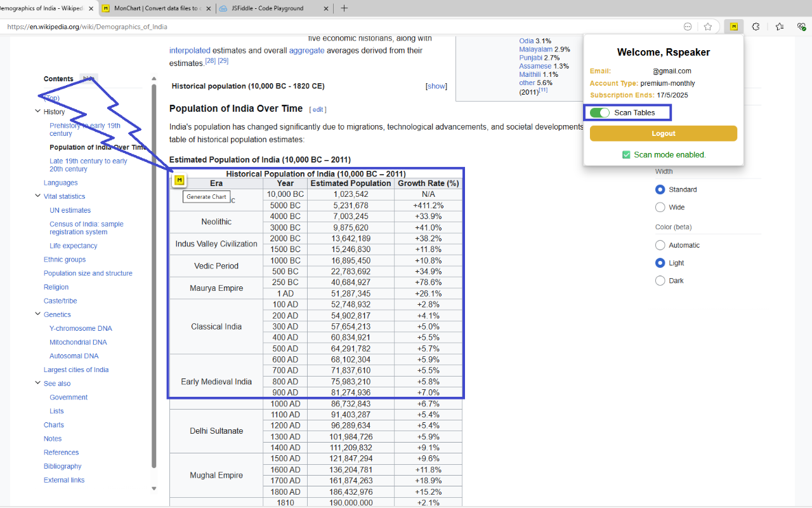Select the Wide width radio button
The width and height of the screenshot is (812, 508).
point(660,207)
